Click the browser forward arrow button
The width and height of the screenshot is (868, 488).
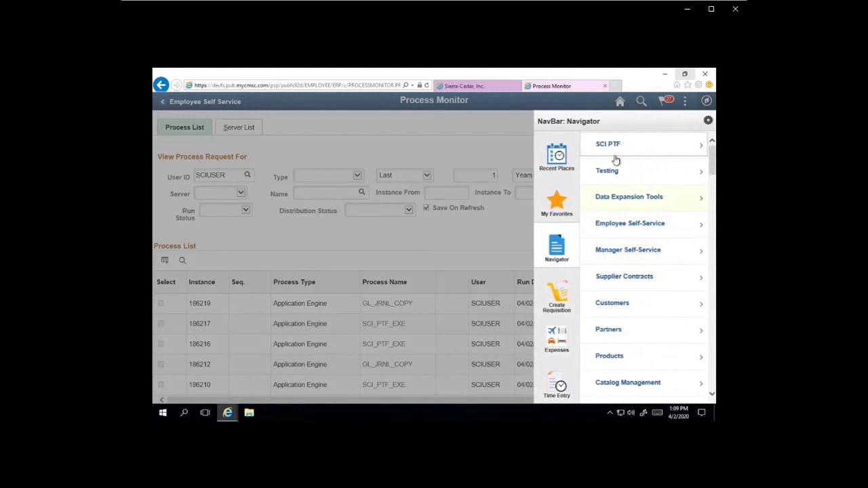point(176,85)
